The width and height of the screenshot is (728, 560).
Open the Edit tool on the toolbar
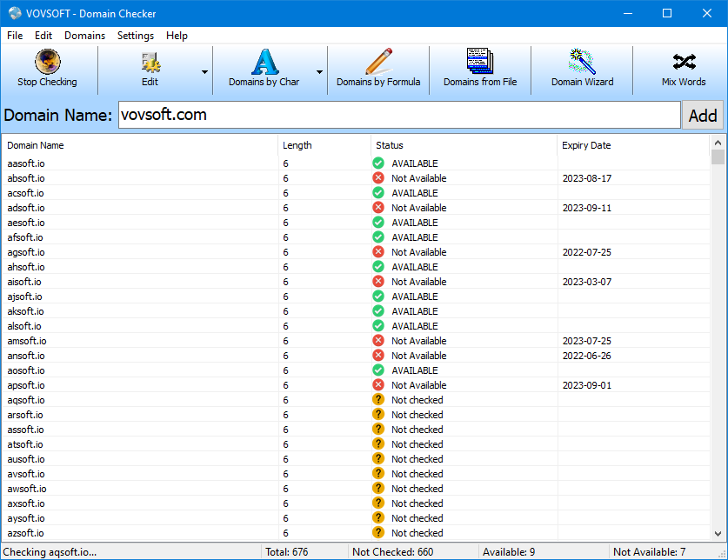tap(150, 70)
